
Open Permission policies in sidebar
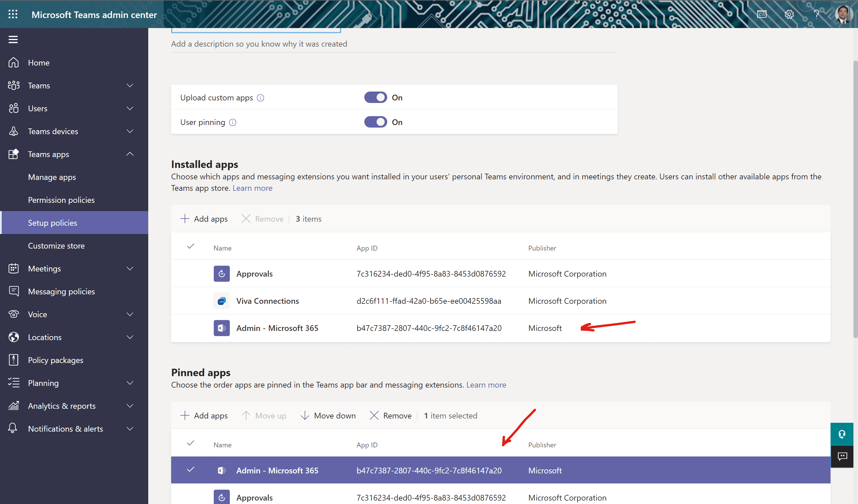pyautogui.click(x=61, y=200)
